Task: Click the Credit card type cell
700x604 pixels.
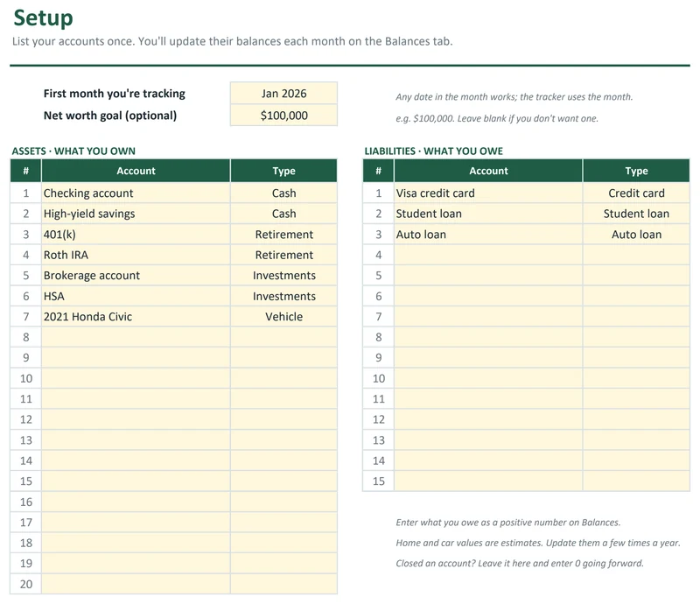Action: click(636, 193)
